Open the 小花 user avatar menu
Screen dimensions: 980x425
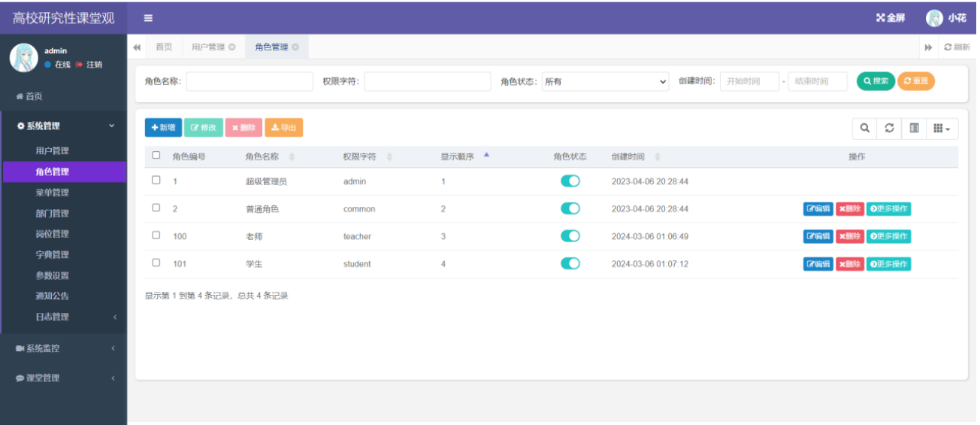946,18
